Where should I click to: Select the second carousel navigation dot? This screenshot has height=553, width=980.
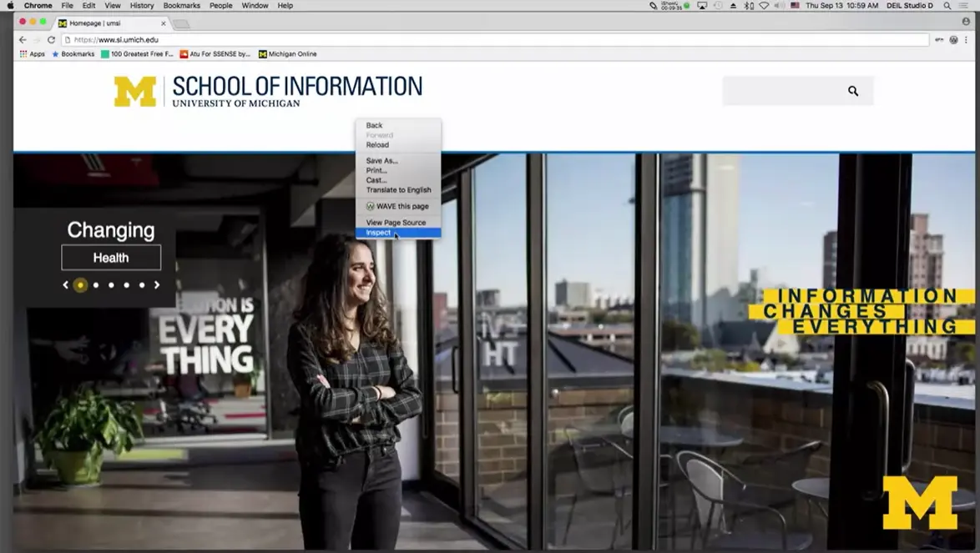point(96,284)
